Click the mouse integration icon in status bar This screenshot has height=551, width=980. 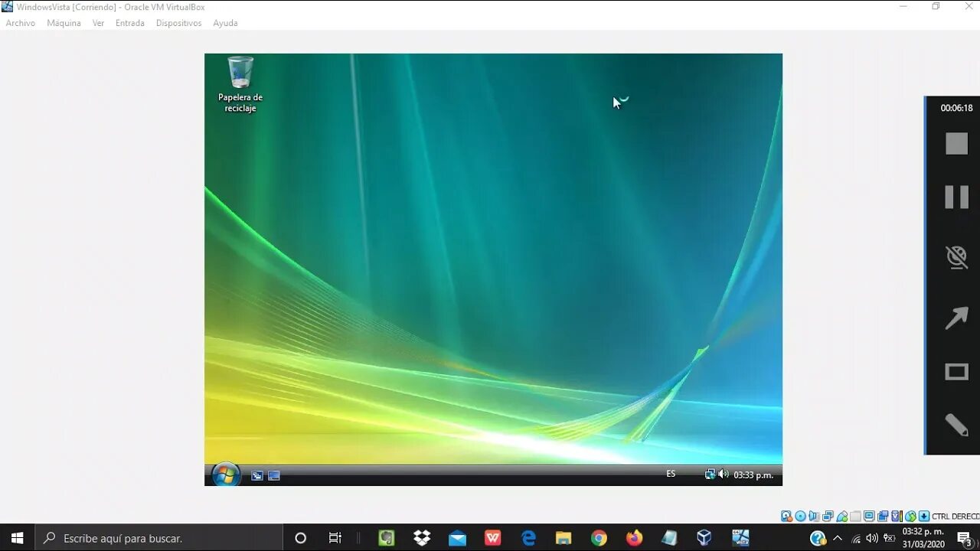tap(911, 516)
